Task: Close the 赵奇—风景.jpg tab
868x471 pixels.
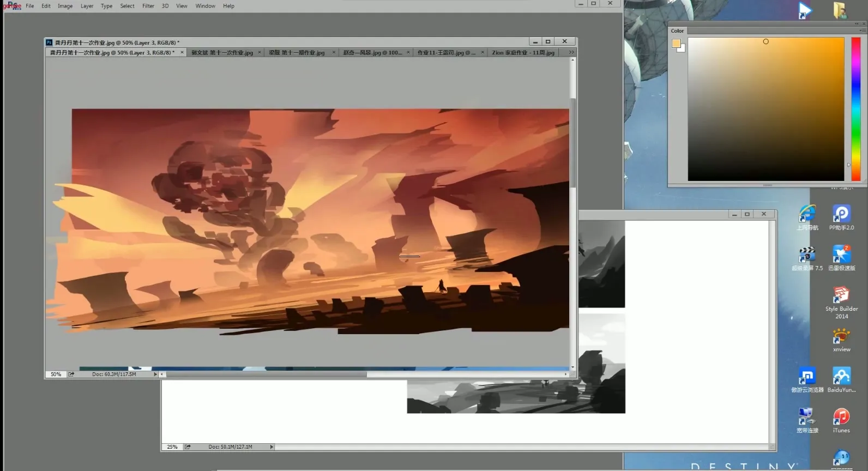Action: (408, 53)
